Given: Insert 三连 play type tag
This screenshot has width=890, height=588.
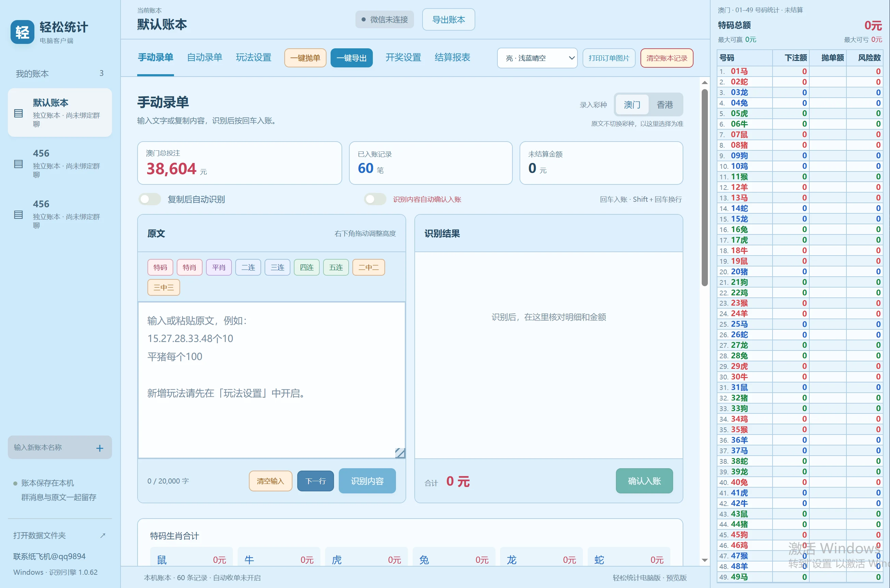Looking at the screenshot, I should coord(277,267).
